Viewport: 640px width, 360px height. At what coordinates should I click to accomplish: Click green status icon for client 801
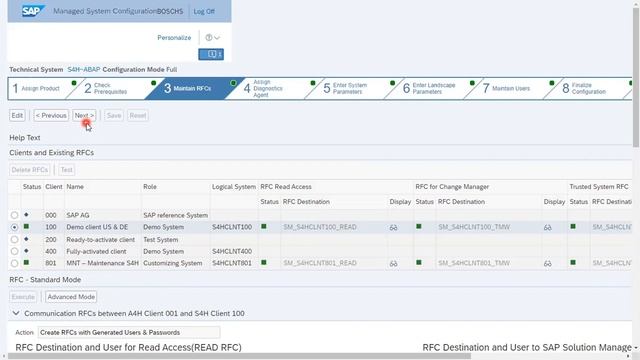coord(27,262)
